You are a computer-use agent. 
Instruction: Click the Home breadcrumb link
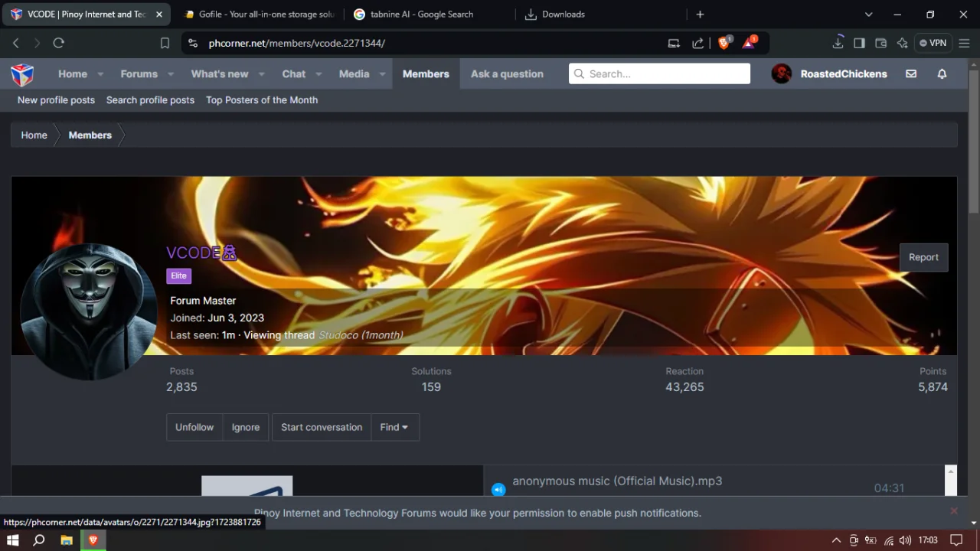click(34, 135)
